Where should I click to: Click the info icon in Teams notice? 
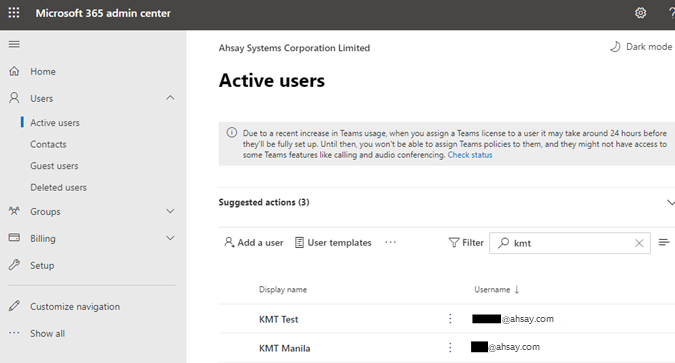click(232, 133)
